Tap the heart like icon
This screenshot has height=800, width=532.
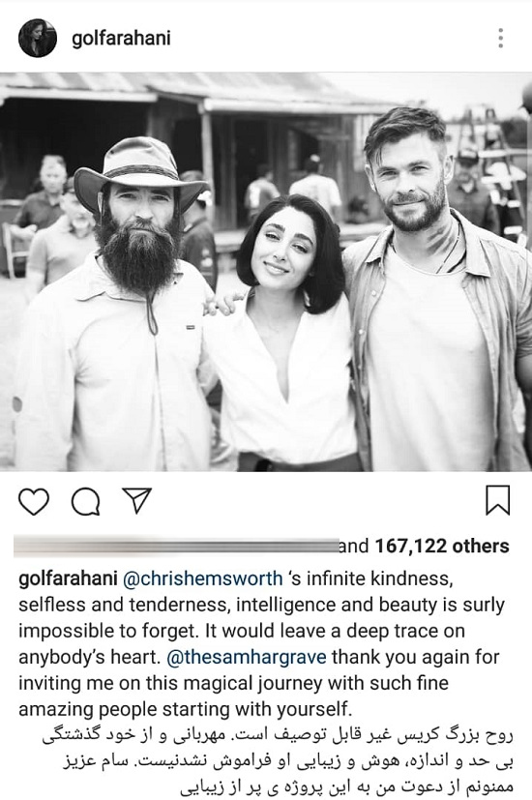pos(34,501)
